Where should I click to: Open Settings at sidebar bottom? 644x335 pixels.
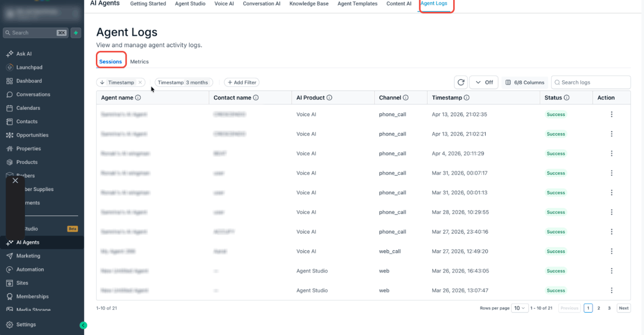[x=26, y=325]
